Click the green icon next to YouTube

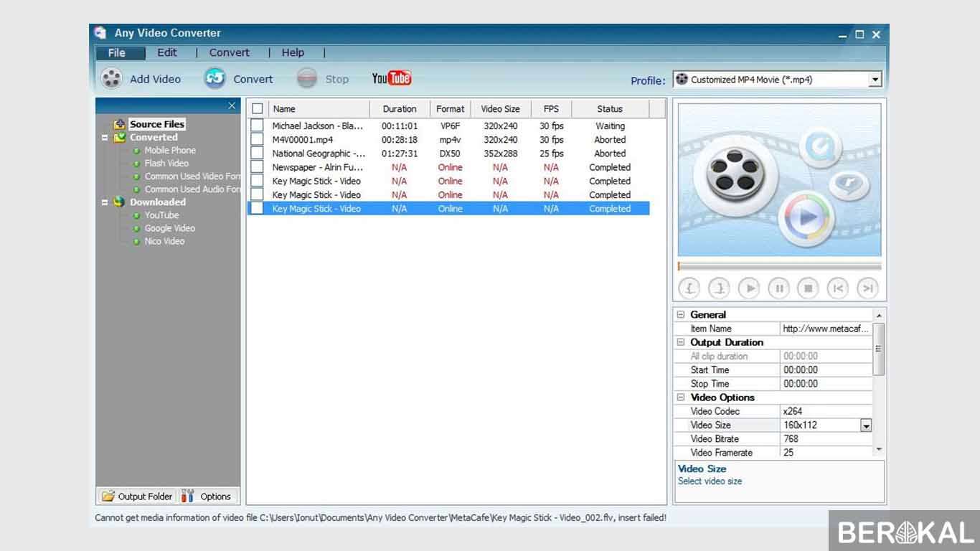pos(136,215)
